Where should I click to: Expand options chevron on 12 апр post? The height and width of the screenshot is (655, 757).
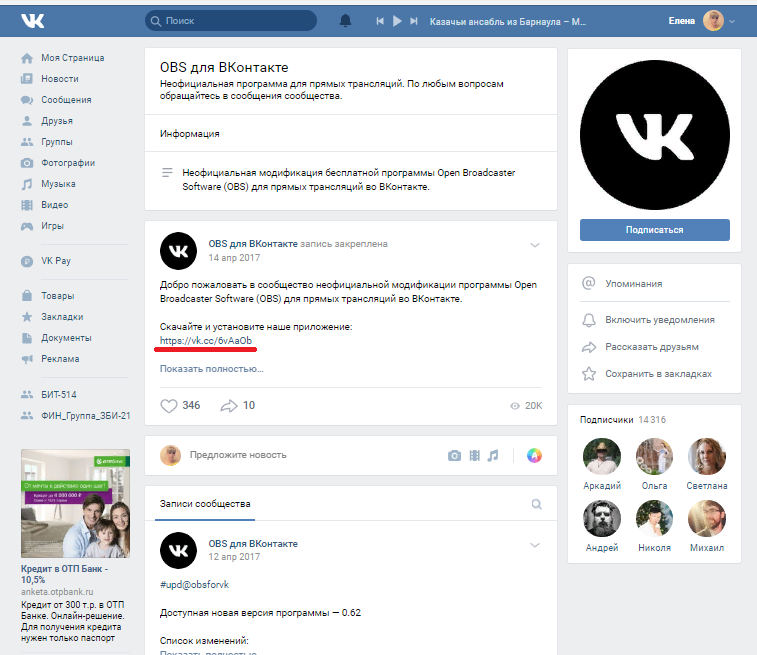click(x=535, y=545)
